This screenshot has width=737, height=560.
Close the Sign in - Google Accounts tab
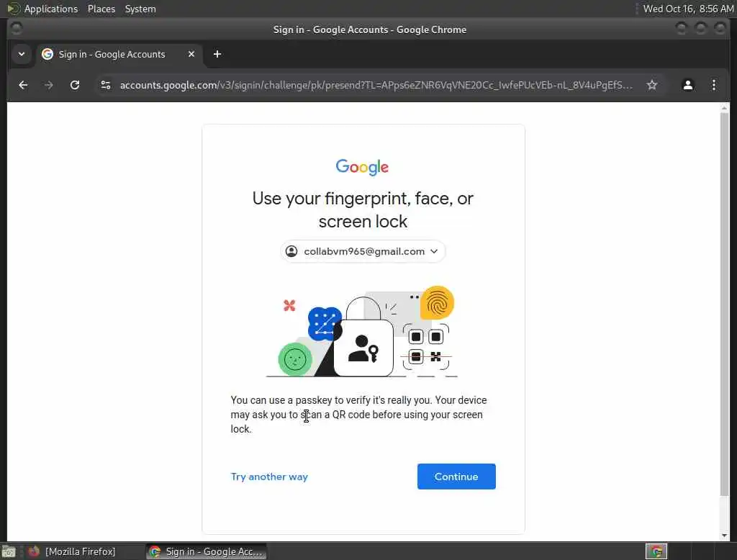[x=191, y=54]
